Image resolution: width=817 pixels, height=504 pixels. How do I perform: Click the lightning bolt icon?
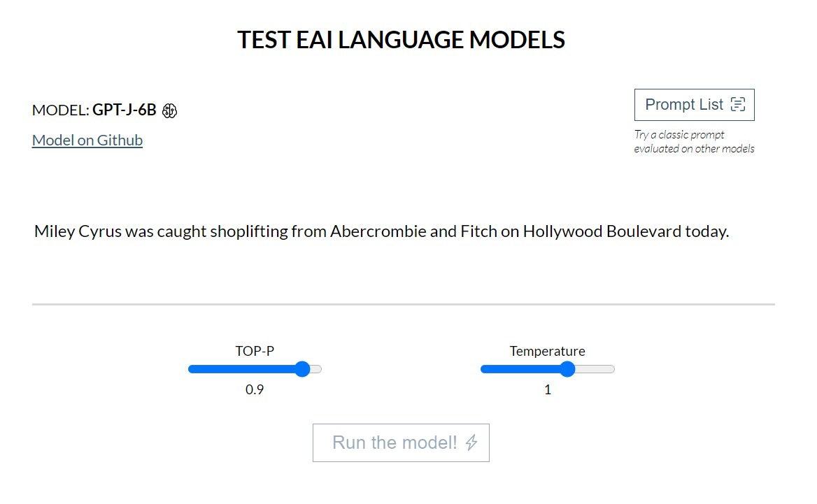[471, 442]
